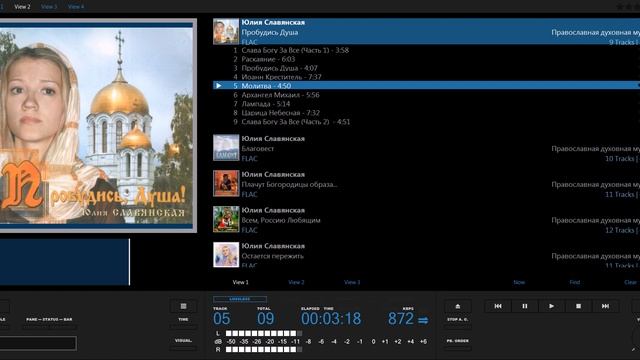
Task: Click the L channel level meter
Action: coord(264,333)
